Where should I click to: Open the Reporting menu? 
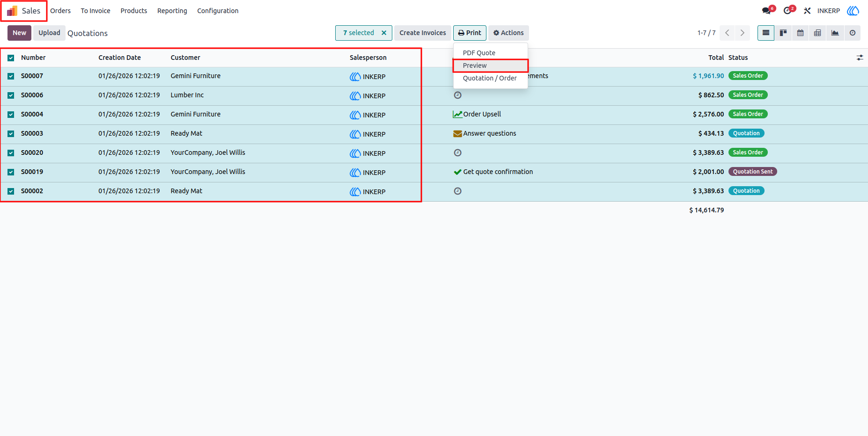point(172,11)
